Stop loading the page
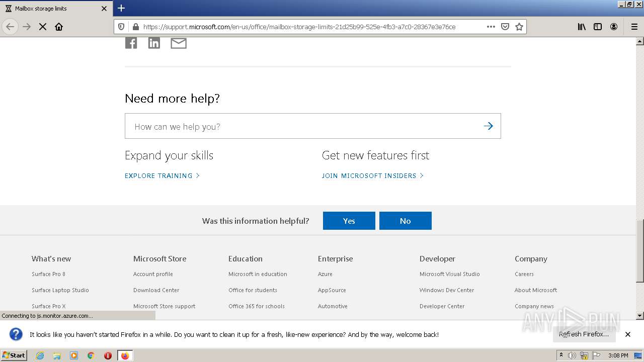 coord(43,27)
